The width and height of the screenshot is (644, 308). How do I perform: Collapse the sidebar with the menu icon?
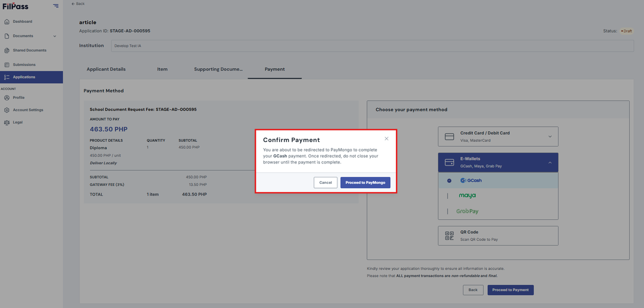[x=56, y=6]
